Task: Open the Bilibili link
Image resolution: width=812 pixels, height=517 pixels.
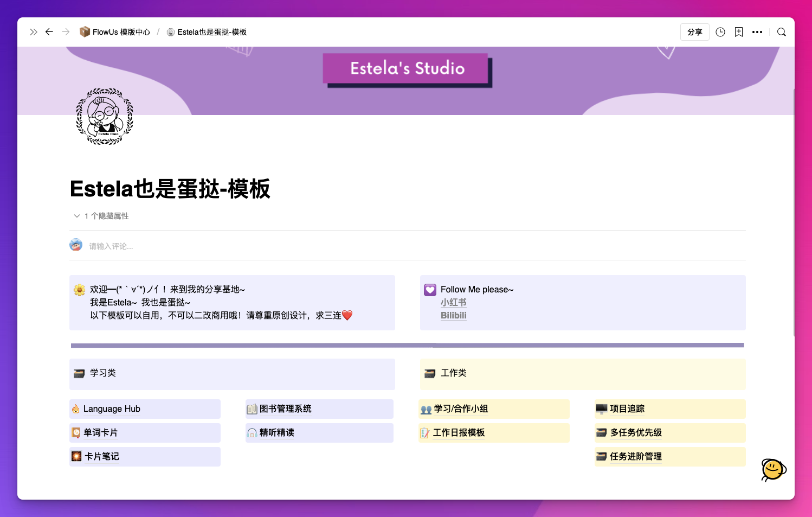Action: tap(454, 315)
